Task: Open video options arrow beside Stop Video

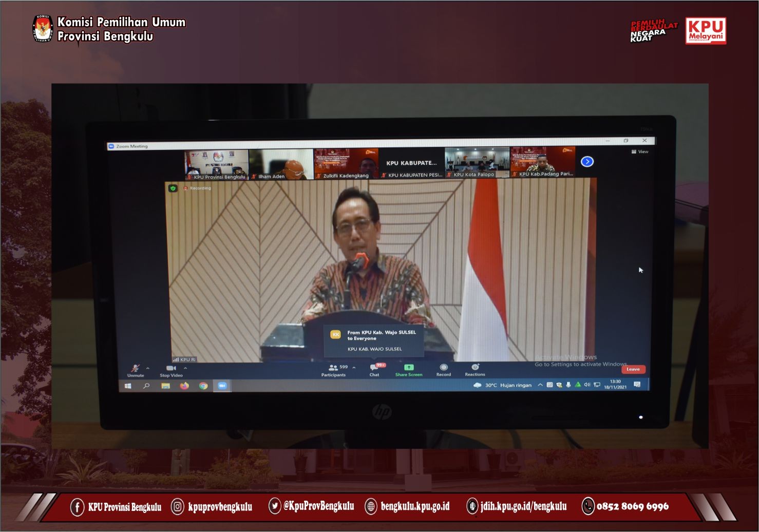Action: [x=185, y=368]
